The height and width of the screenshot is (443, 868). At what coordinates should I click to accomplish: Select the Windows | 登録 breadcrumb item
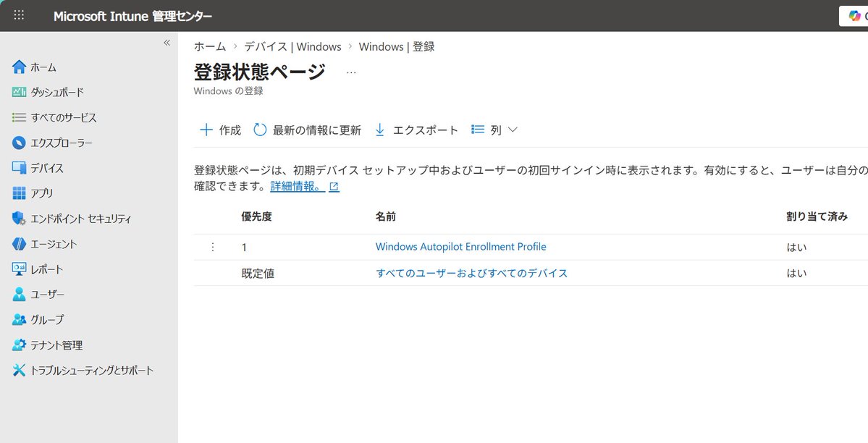pos(397,46)
